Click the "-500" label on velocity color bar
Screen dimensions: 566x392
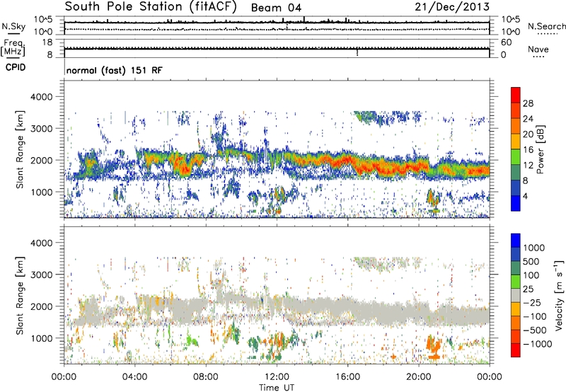tap(535, 330)
